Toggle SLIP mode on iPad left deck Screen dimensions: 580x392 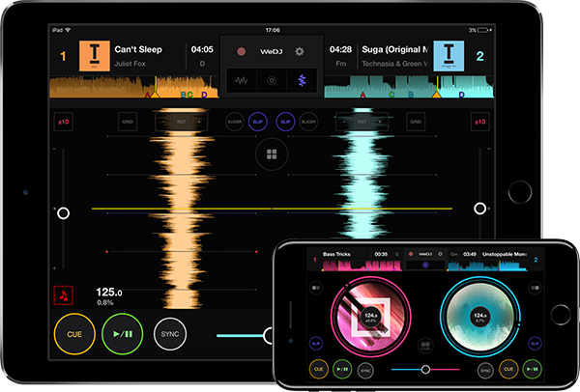258,122
